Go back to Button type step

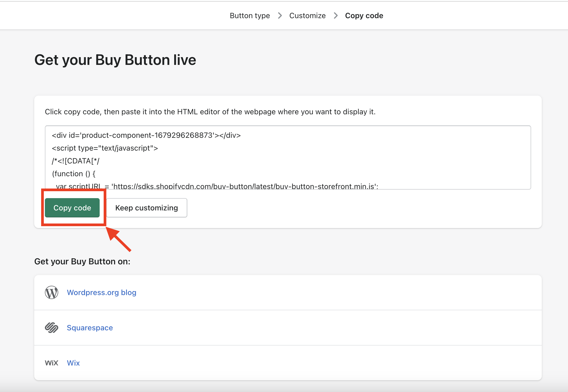[x=250, y=15]
